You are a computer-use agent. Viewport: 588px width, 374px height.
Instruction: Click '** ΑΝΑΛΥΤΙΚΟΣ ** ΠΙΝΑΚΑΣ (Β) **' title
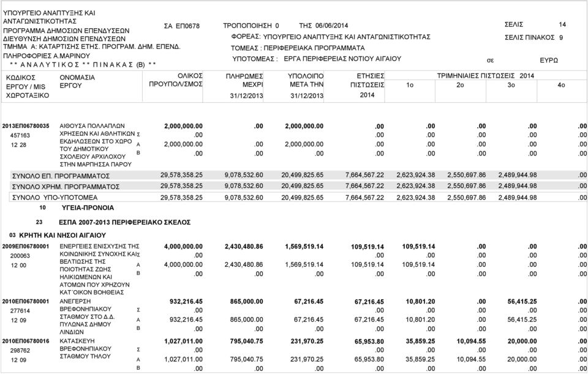pos(83,64)
